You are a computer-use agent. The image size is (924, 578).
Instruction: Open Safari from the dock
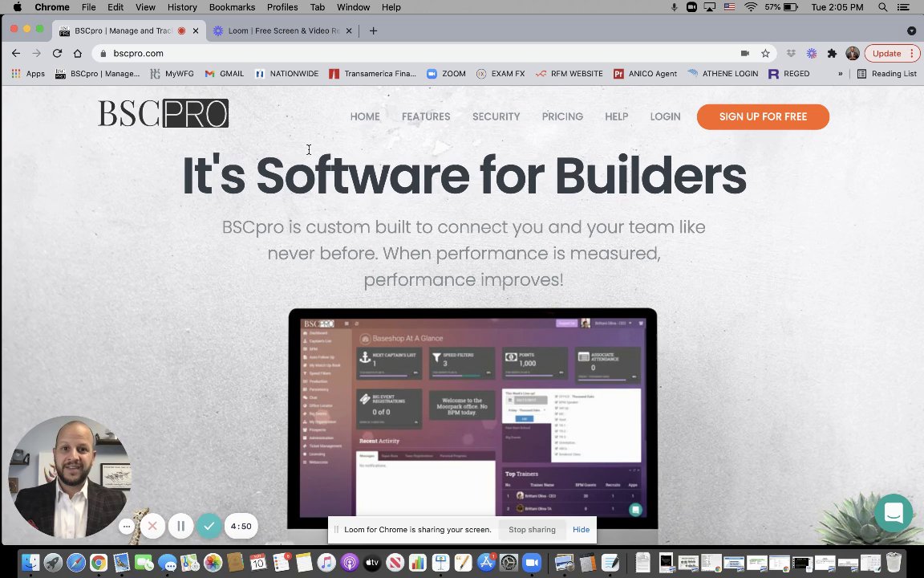pyautogui.click(x=76, y=562)
